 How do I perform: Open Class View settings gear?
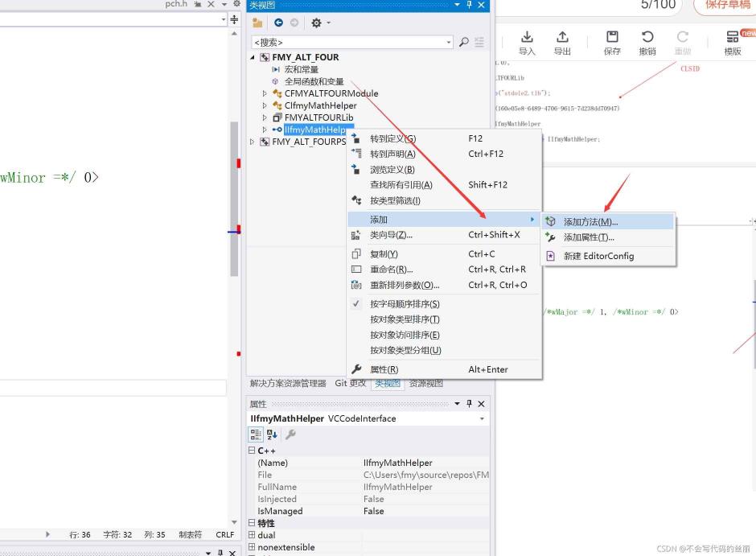pyautogui.click(x=316, y=23)
